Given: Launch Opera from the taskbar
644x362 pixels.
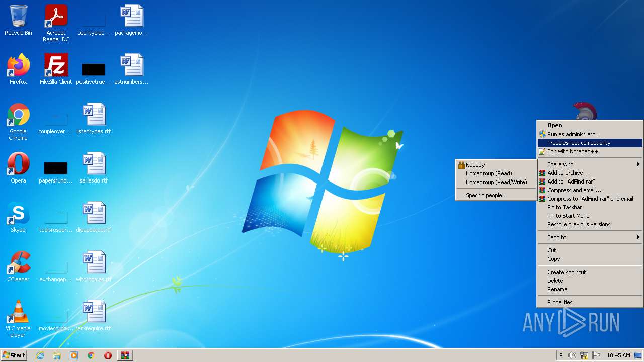Looking at the screenshot, I should tap(108, 355).
